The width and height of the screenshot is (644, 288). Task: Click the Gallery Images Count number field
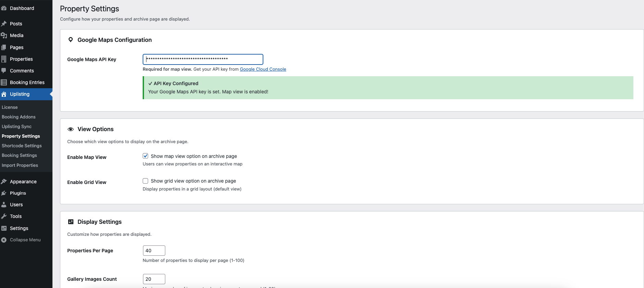154,279
